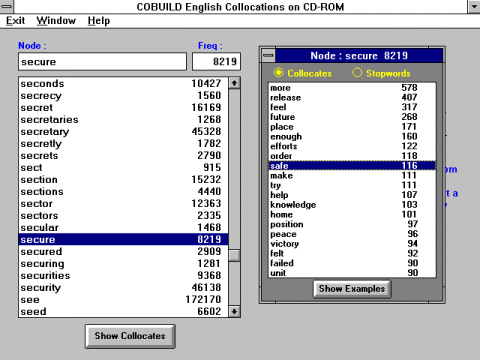480x360 pixels.
Task: Select 'securing' in the word list
Action: click(123, 263)
